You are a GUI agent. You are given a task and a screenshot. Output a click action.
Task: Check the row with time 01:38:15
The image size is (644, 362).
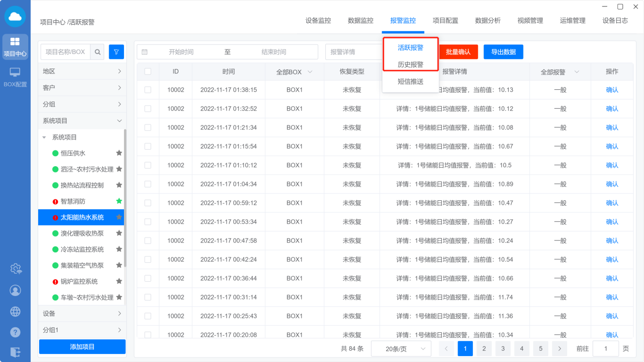[148, 90]
